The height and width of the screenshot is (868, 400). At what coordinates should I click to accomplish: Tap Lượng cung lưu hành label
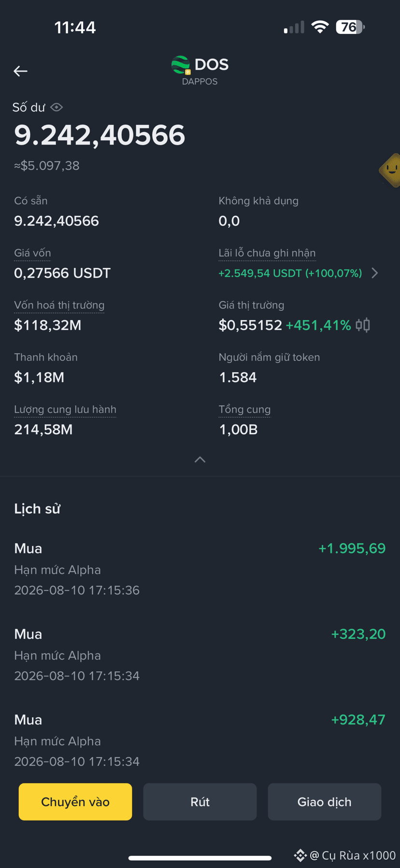(65, 410)
